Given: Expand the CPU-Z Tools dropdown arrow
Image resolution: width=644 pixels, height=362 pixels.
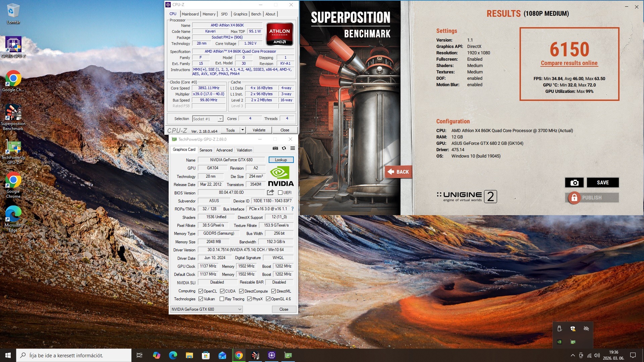Looking at the screenshot, I should coord(243,130).
